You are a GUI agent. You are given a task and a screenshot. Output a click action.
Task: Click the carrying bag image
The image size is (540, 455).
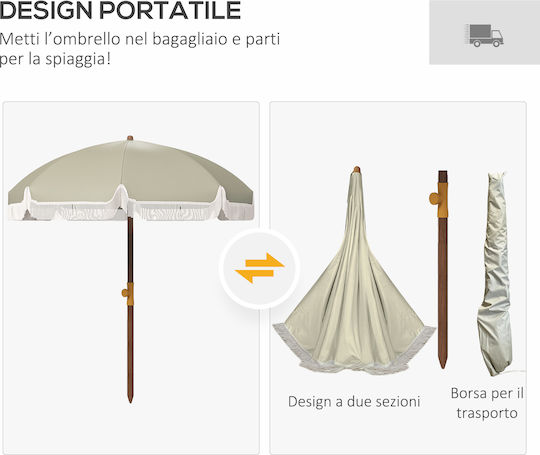495,274
